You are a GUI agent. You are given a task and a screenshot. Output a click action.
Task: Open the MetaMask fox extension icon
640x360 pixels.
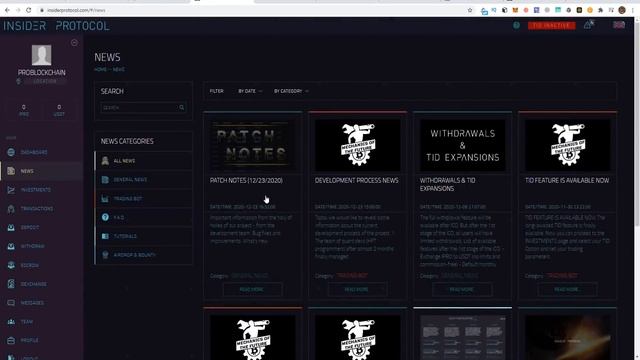(515, 10)
